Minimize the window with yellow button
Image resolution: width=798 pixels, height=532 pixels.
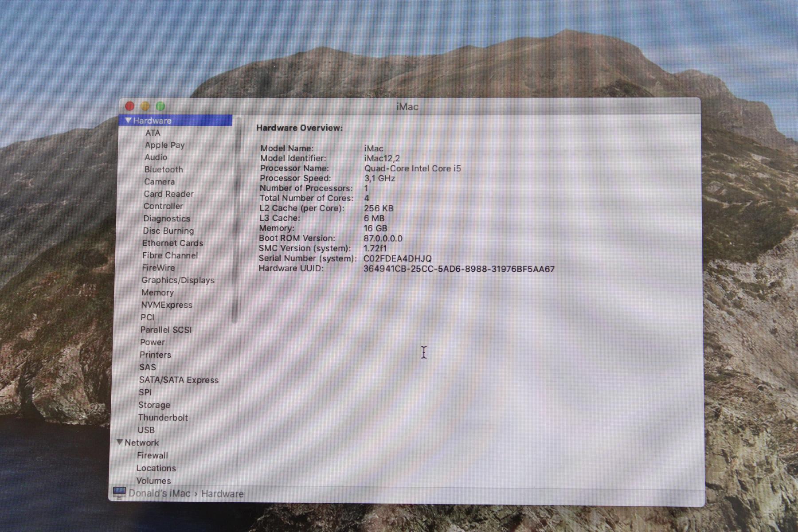(x=145, y=106)
